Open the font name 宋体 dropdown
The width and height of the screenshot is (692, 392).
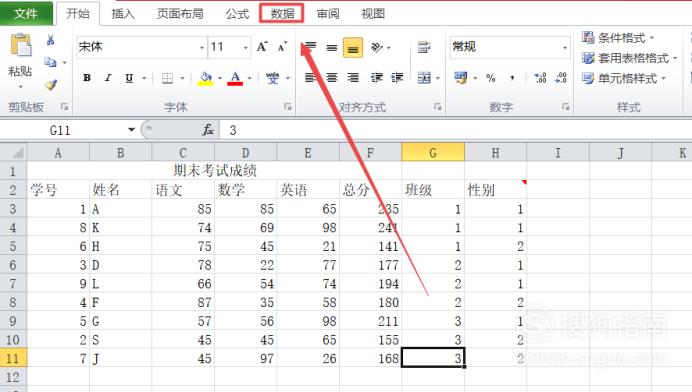202,47
